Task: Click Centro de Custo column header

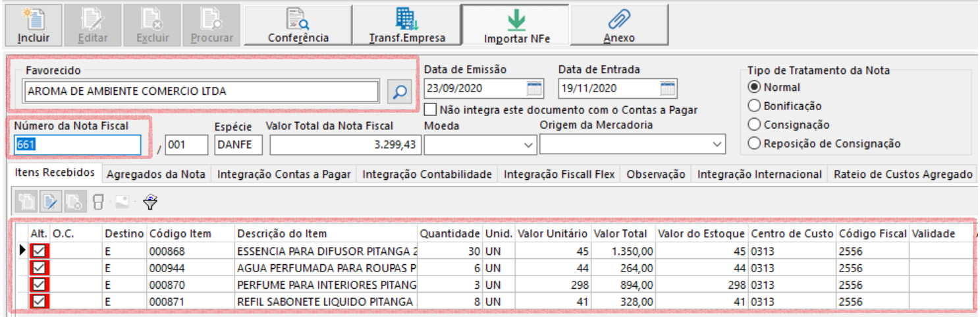Action: coord(792,233)
